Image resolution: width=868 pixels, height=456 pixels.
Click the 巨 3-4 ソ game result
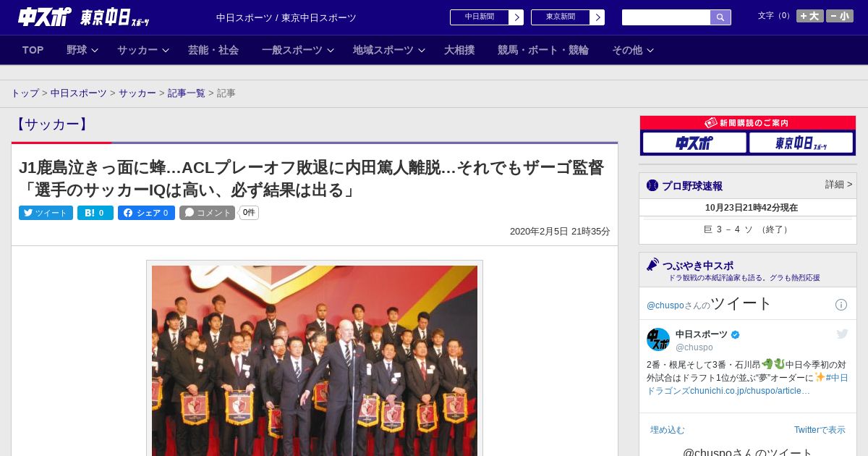(x=747, y=229)
